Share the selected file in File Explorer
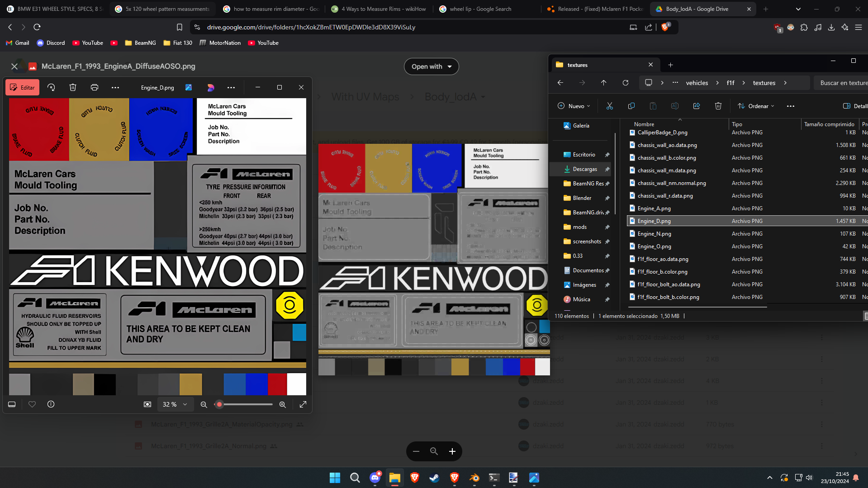 click(x=697, y=106)
